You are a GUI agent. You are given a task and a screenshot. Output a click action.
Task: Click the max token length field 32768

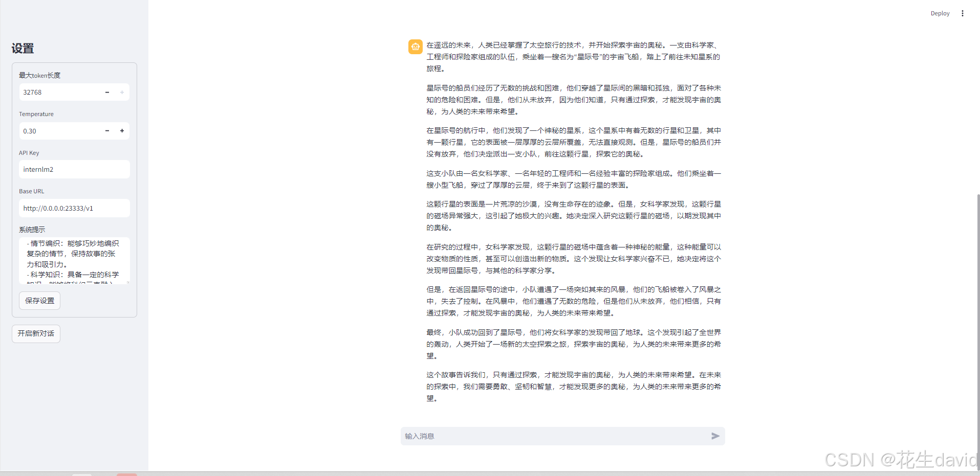click(59, 93)
